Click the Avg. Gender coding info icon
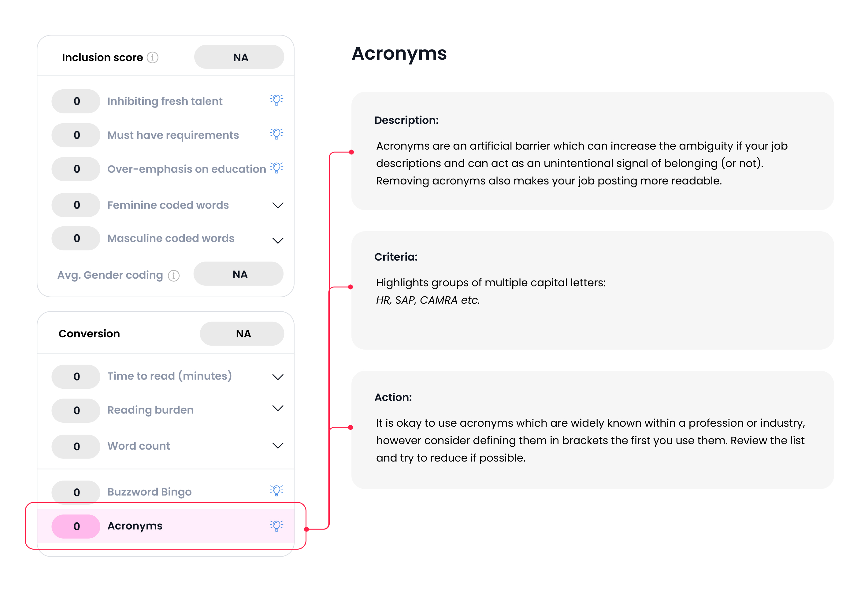The image size is (868, 590). click(174, 276)
